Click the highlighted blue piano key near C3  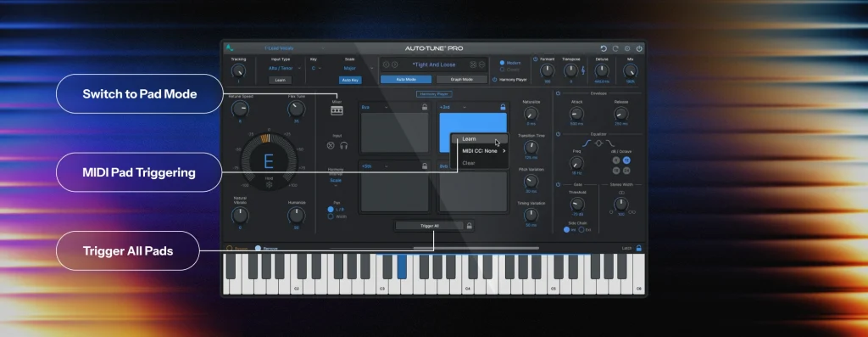402,267
